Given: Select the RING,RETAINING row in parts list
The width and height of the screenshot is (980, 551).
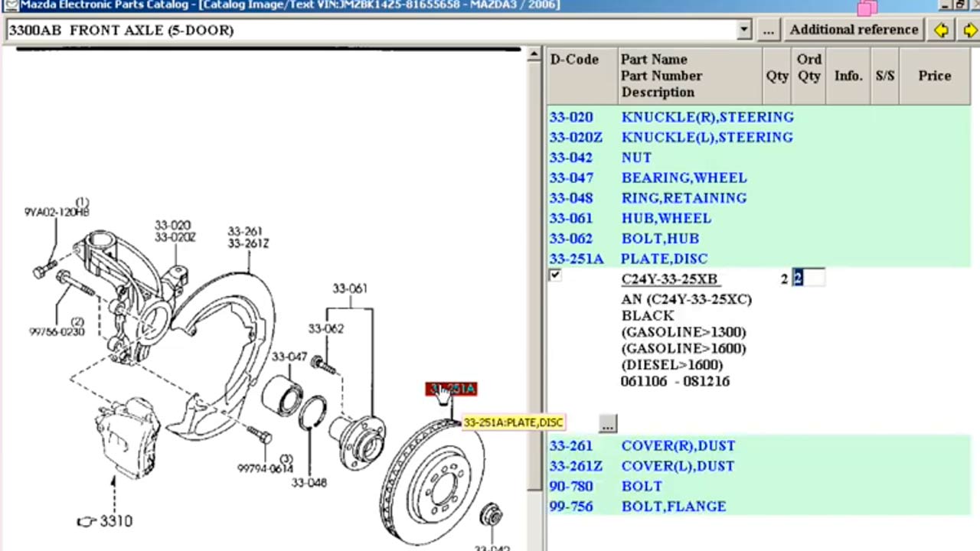Looking at the screenshot, I should pos(759,198).
